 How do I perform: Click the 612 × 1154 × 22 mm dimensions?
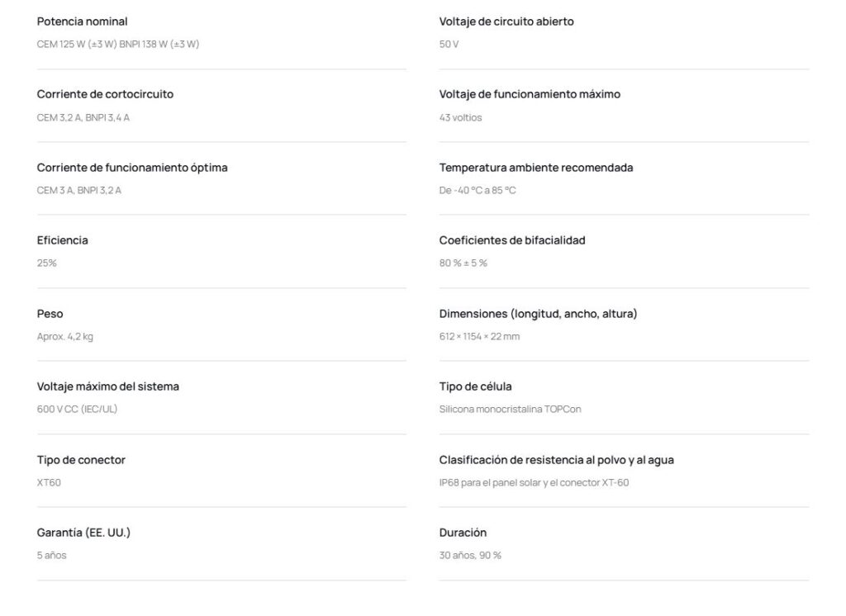(479, 337)
